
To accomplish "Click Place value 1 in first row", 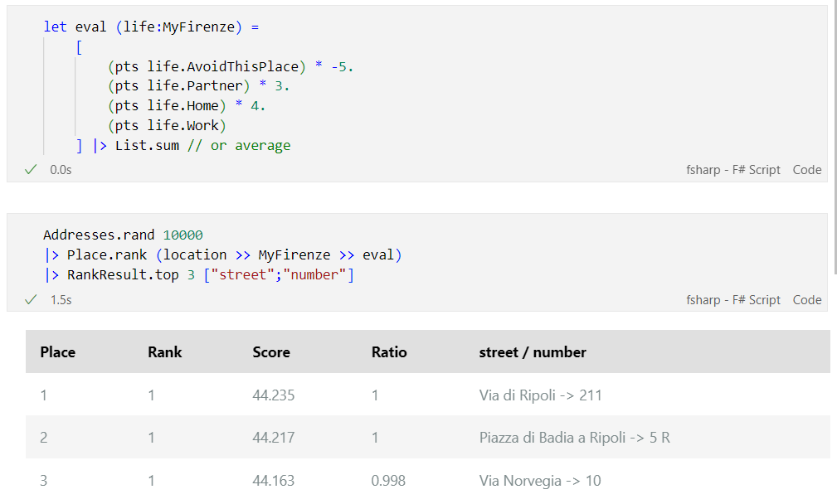I will tap(44, 395).
